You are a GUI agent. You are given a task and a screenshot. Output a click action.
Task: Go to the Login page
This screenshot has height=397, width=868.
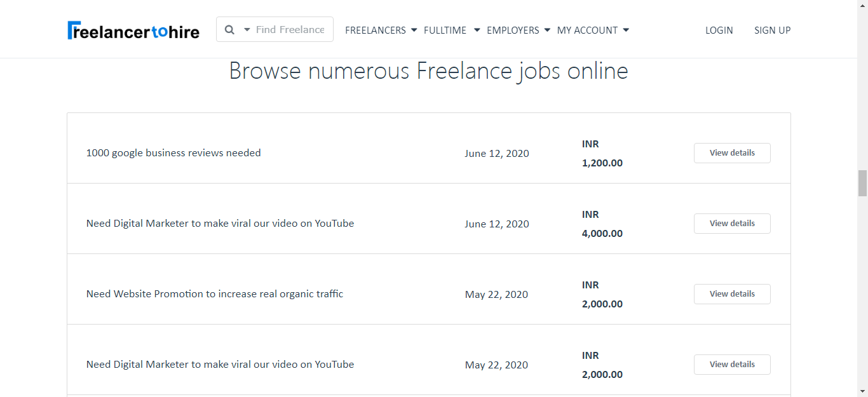(719, 30)
